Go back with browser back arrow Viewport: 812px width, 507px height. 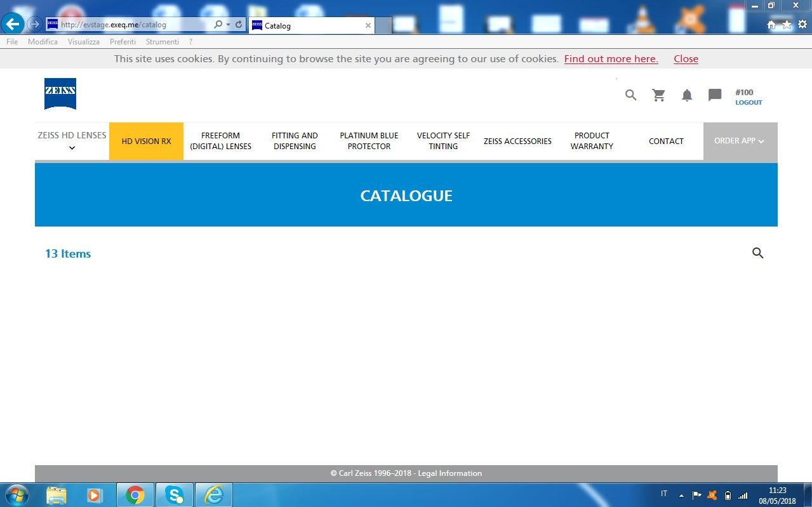pos(13,25)
